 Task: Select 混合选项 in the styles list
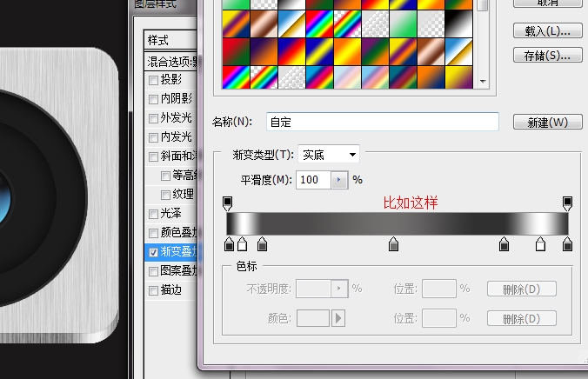click(x=170, y=62)
